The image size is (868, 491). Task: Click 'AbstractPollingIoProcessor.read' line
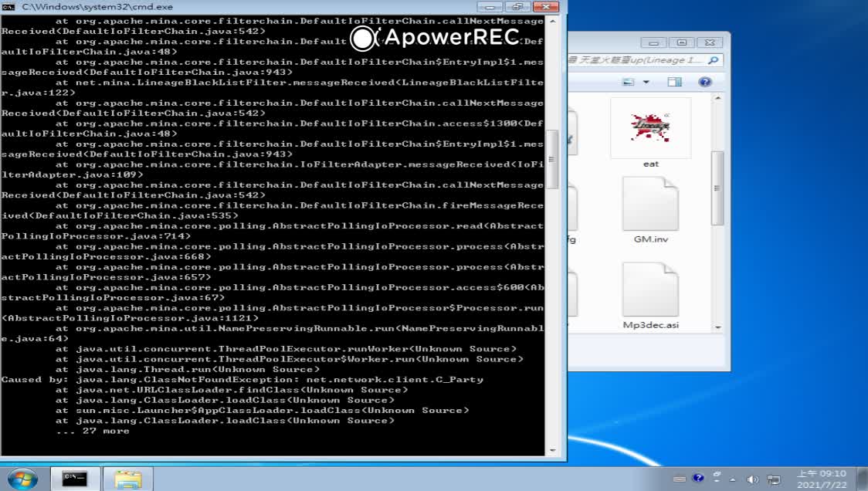coord(272,231)
